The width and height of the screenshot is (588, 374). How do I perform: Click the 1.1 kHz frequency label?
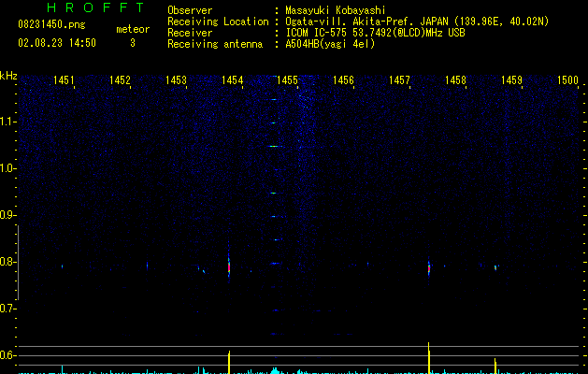(7, 122)
